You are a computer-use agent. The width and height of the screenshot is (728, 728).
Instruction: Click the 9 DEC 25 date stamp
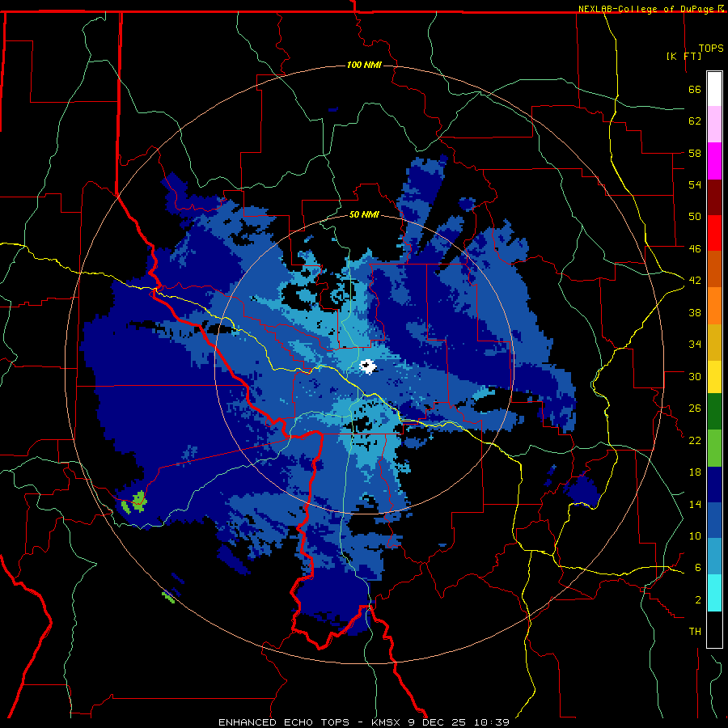click(x=438, y=722)
